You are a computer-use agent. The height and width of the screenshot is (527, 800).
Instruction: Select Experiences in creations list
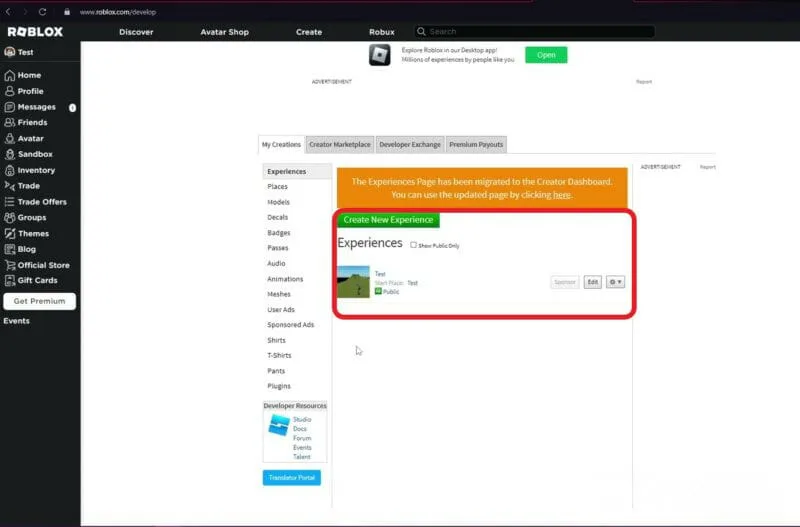[297, 171]
